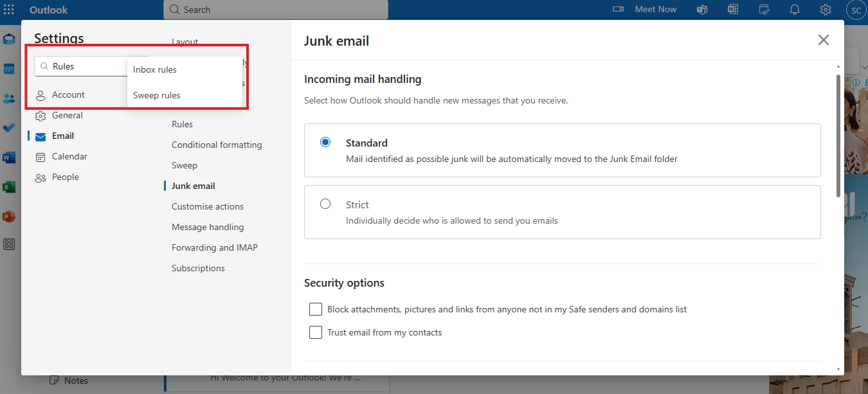Close the Settings dialog
The image size is (868, 394).
point(824,40)
